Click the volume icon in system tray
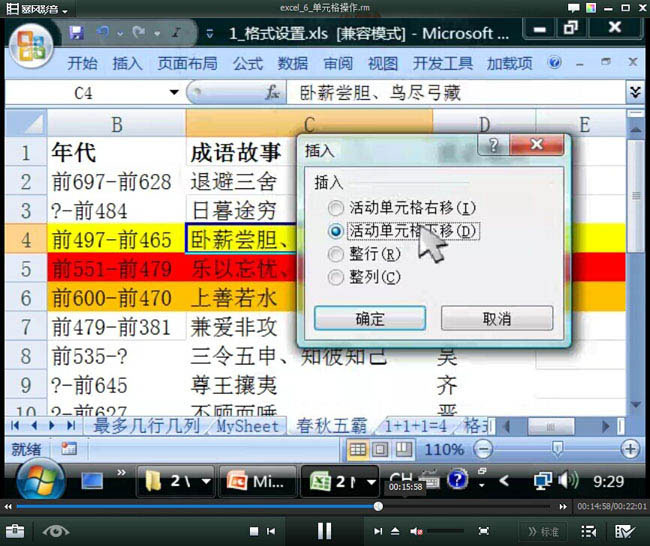This screenshot has width=650, height=546. coord(568,480)
